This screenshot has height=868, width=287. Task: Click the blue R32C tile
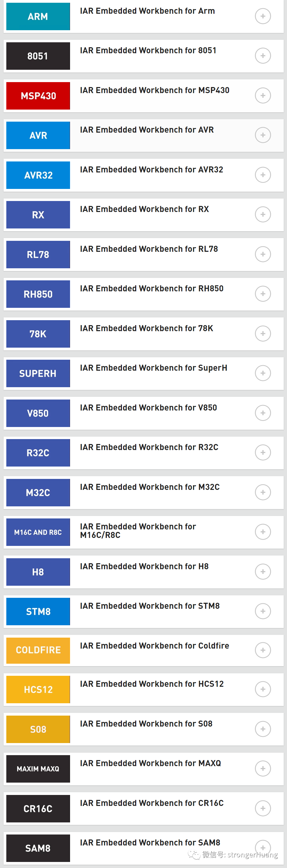(38, 453)
